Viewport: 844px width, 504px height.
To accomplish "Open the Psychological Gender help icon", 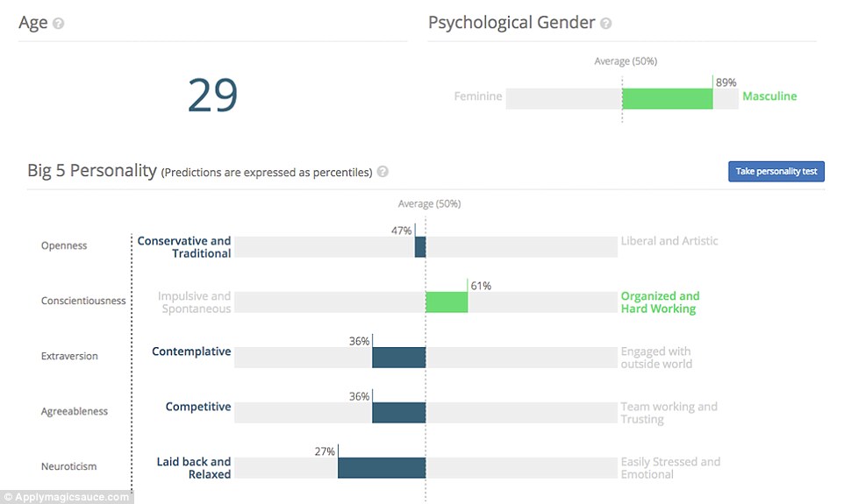I will (606, 24).
